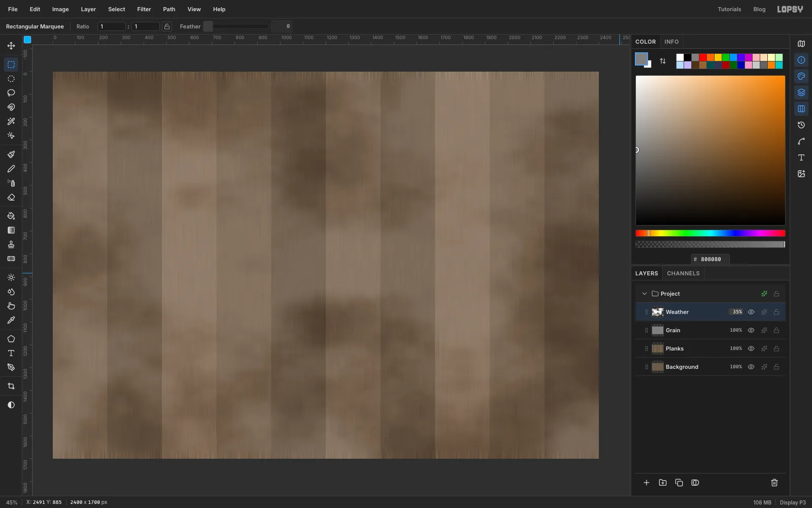The width and height of the screenshot is (812, 508).
Task: Select the Clone Stamp tool
Action: [11, 244]
